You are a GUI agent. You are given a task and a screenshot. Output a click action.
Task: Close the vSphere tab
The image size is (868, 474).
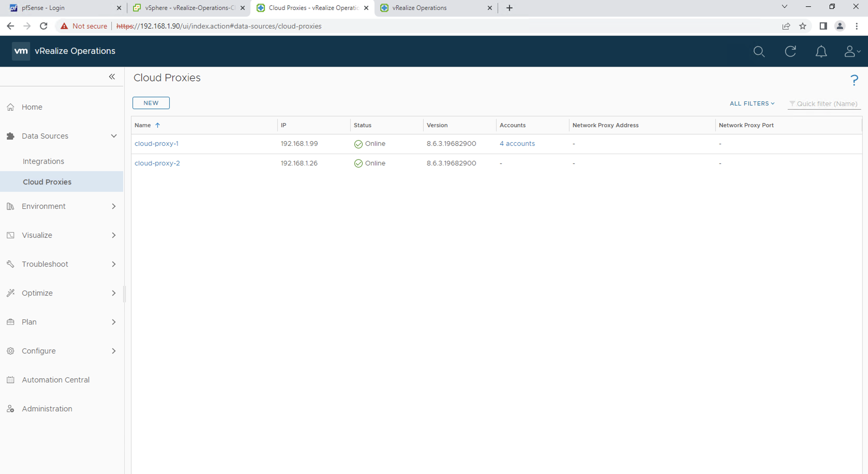click(x=243, y=8)
